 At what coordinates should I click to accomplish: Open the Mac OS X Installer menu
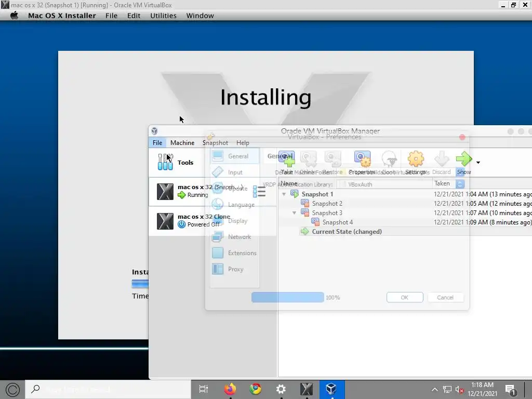(62, 16)
